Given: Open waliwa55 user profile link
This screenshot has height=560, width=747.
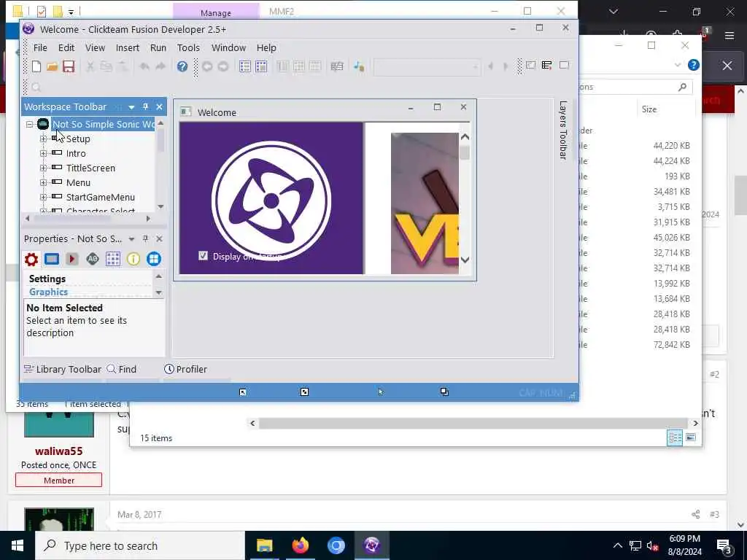Looking at the screenshot, I should click(58, 451).
